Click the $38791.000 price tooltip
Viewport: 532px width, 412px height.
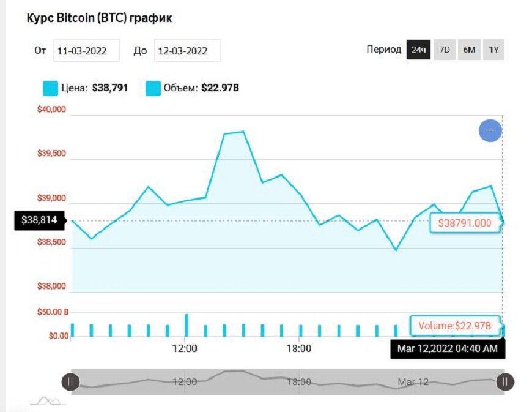pyautogui.click(x=465, y=223)
